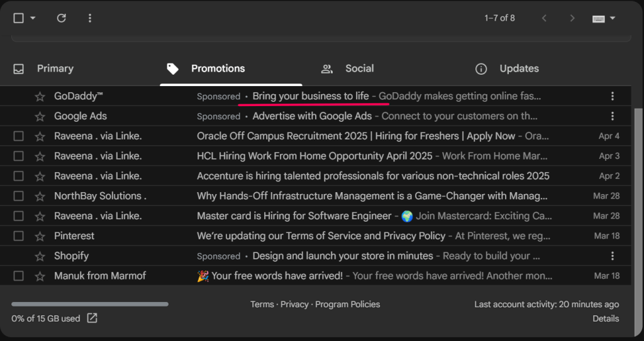Open the three-dot menu on GoDaddy ad
This screenshot has height=341, width=644.
tap(613, 96)
